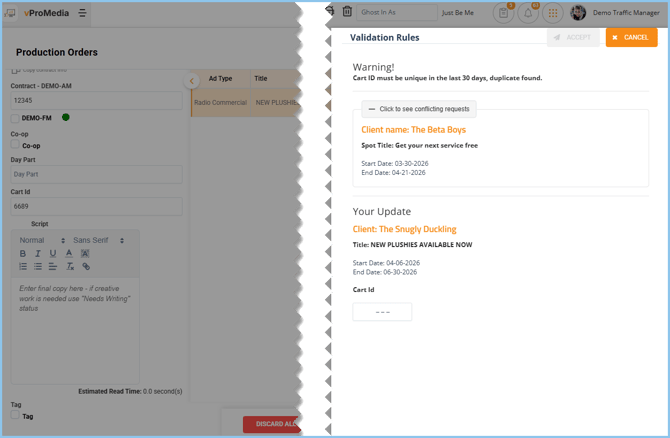This screenshot has height=438, width=670.
Task: Open the hamburger menu next to vProMedia
Action: click(82, 13)
